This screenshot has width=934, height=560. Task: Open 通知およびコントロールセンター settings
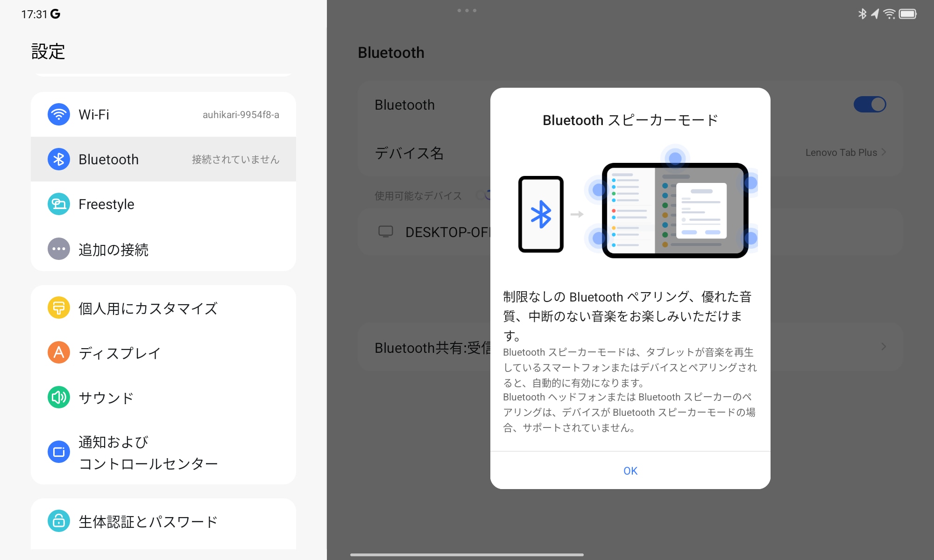tap(163, 452)
